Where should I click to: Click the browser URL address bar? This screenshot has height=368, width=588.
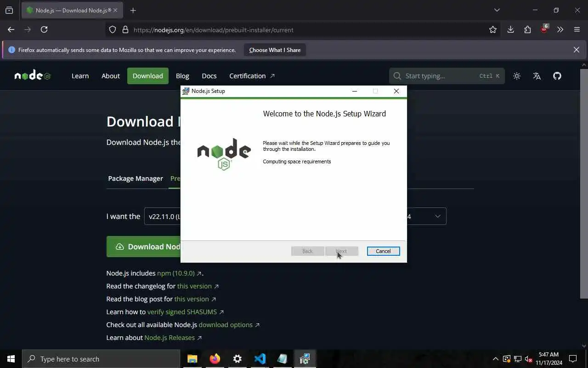(x=303, y=30)
